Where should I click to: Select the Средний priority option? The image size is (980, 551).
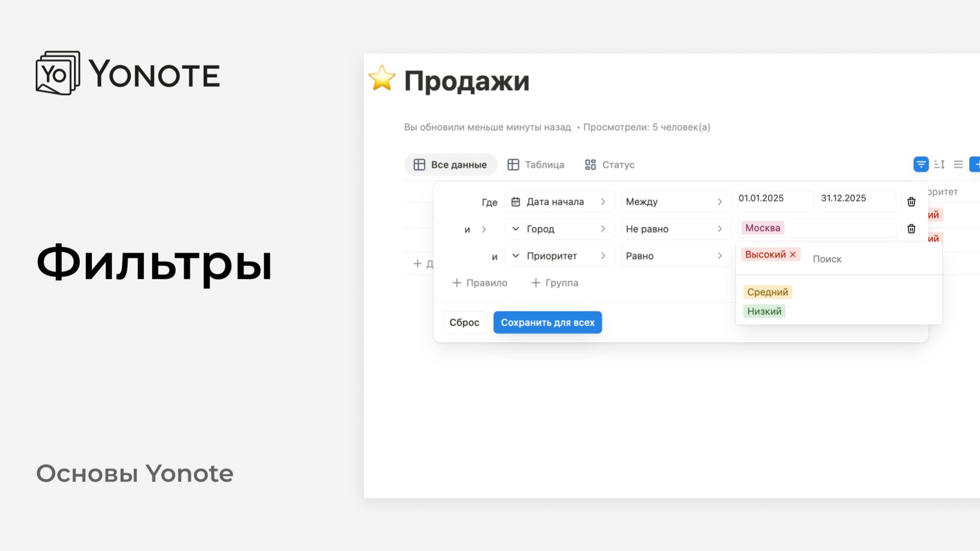point(768,292)
